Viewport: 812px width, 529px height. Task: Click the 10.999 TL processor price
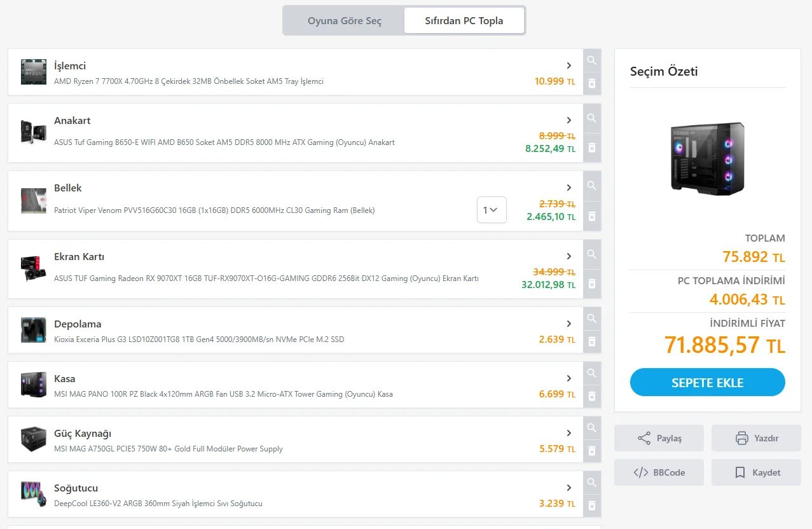[555, 81]
